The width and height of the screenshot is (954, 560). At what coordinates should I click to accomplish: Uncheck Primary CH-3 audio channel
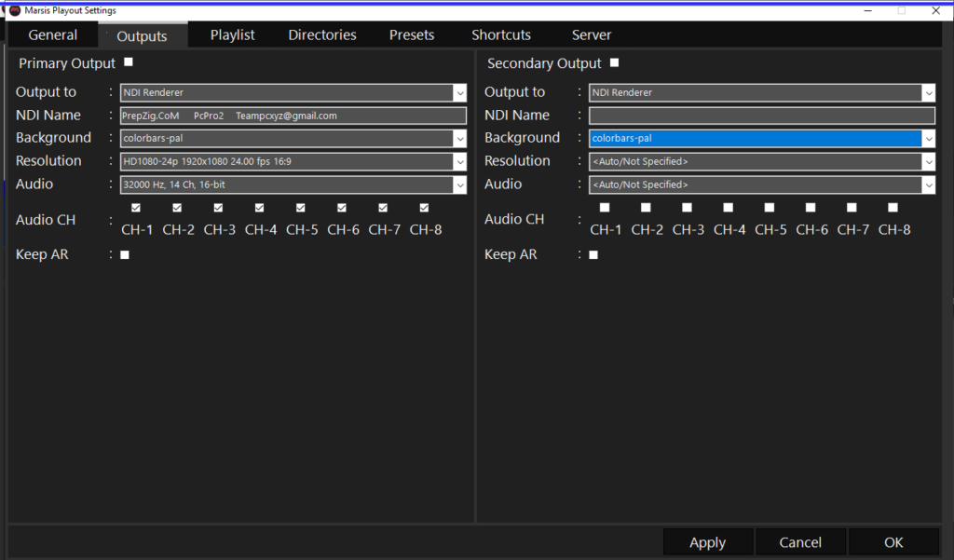click(218, 208)
